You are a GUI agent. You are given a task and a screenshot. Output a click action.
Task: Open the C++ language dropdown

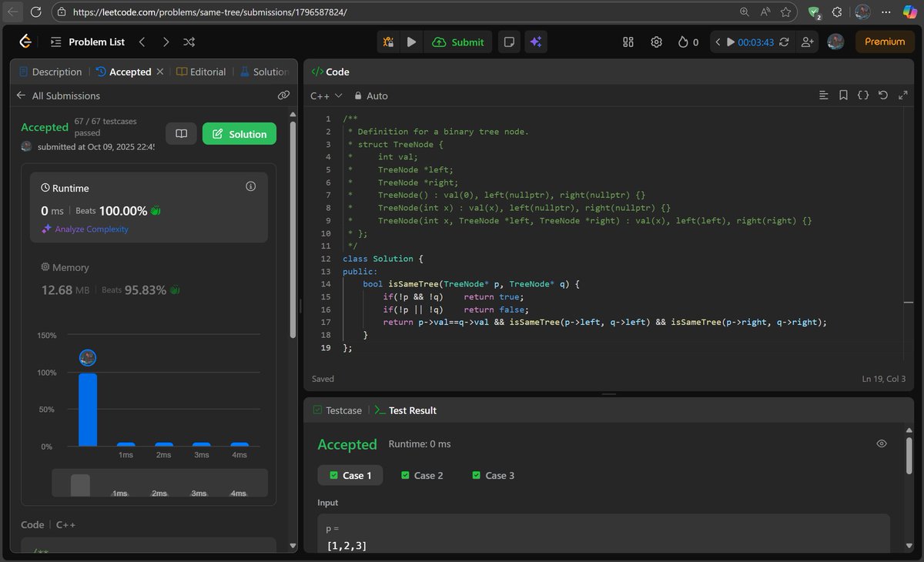pyautogui.click(x=326, y=95)
